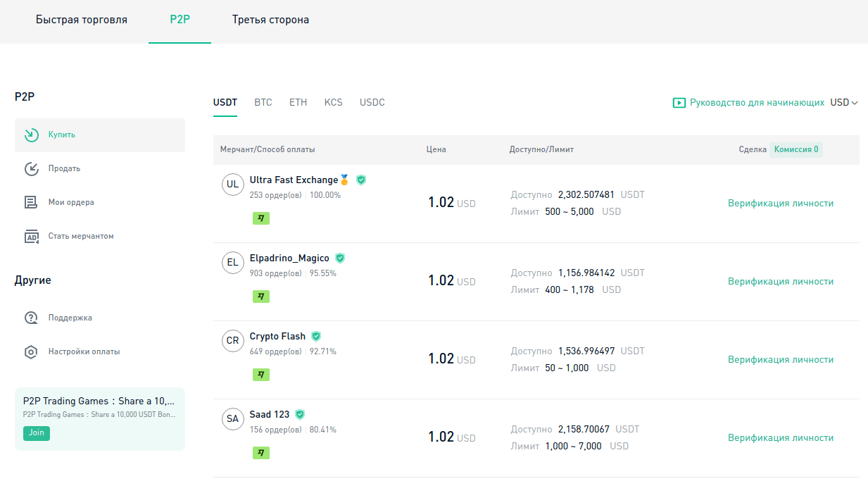The height and width of the screenshot is (486, 868).
Task: Click the Buy (Купить) sidebar icon
Action: pyautogui.click(x=31, y=135)
